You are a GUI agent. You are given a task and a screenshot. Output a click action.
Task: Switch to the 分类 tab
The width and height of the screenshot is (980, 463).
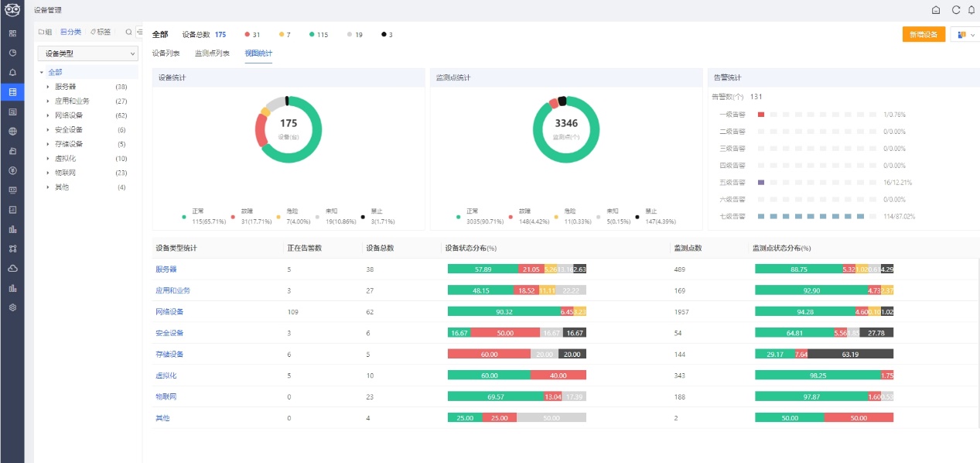click(x=71, y=33)
